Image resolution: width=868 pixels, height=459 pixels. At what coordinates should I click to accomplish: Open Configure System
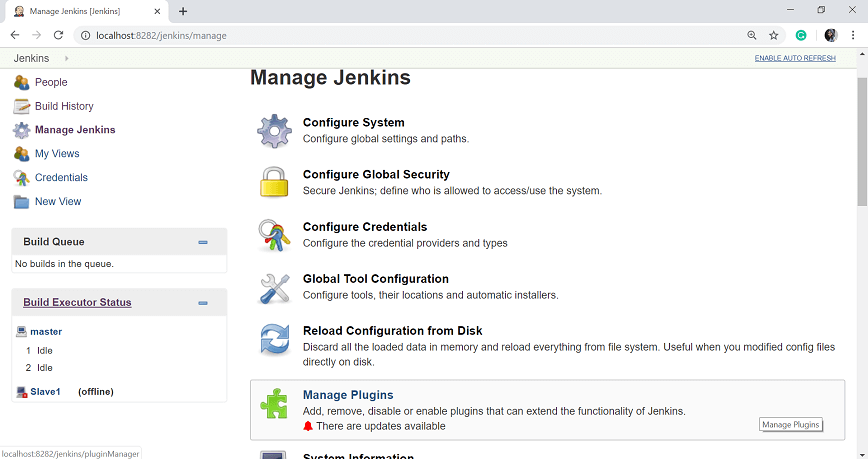pyautogui.click(x=354, y=122)
